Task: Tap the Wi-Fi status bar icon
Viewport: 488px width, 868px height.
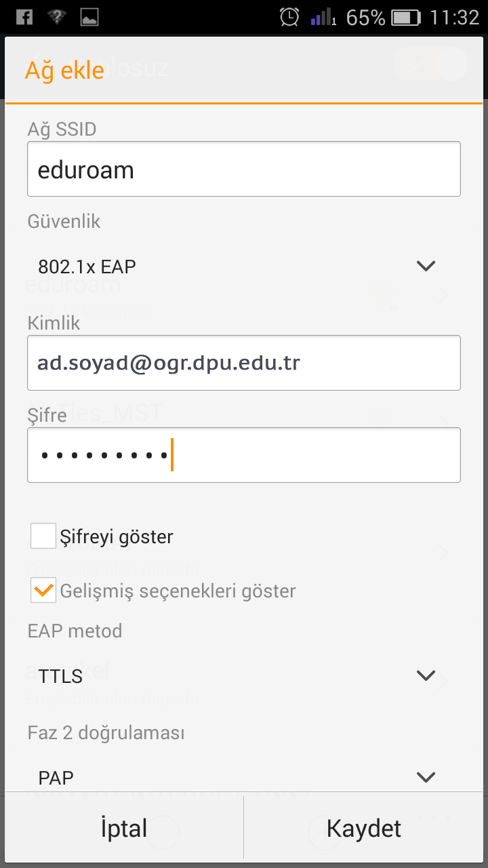Action: click(x=57, y=17)
